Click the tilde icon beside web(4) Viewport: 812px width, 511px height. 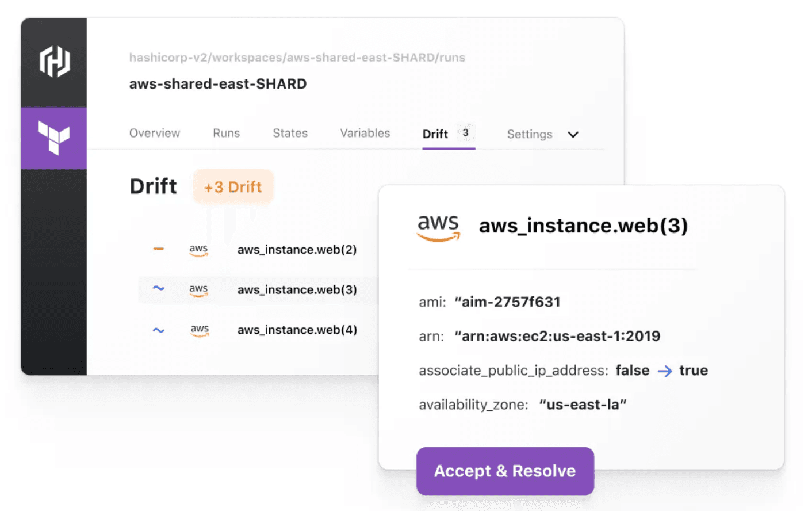pos(158,330)
